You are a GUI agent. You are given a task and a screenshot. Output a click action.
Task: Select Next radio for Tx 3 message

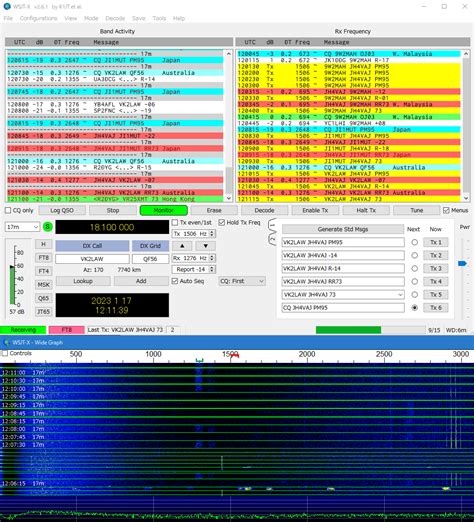(x=414, y=268)
